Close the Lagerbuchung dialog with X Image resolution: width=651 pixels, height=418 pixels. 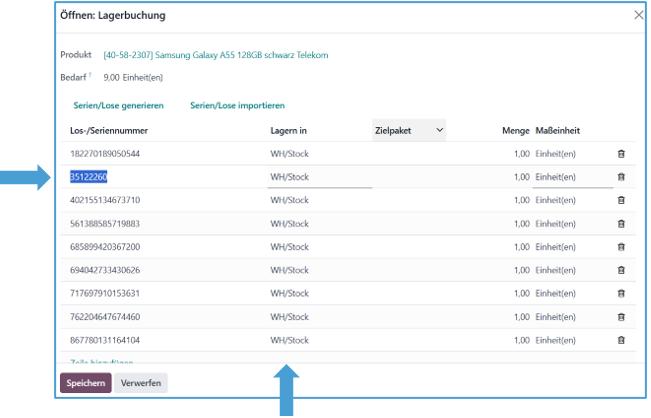pyautogui.click(x=639, y=16)
